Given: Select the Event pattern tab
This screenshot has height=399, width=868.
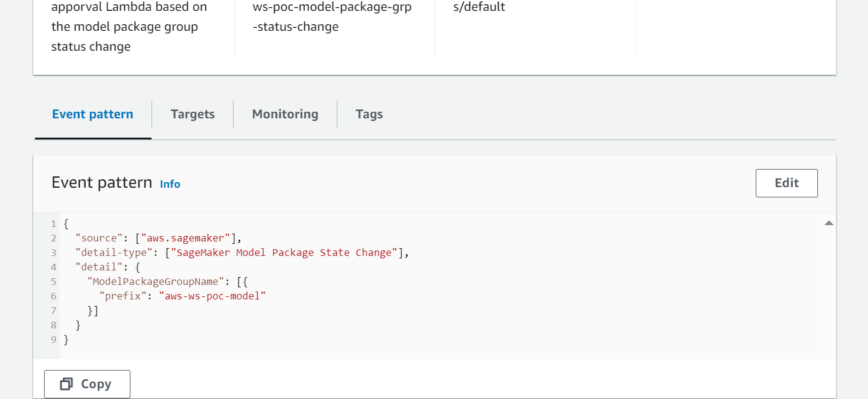Looking at the screenshot, I should coord(92,113).
